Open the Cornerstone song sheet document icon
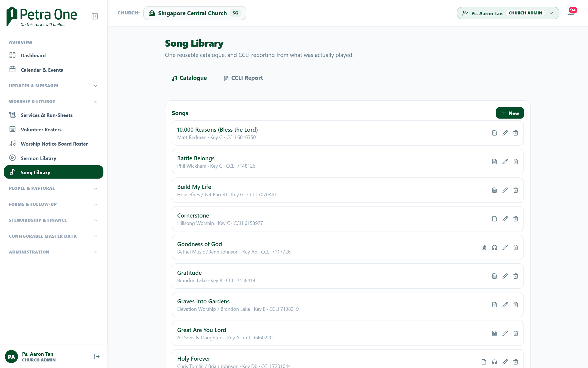This screenshot has width=588, height=368. pyautogui.click(x=494, y=219)
